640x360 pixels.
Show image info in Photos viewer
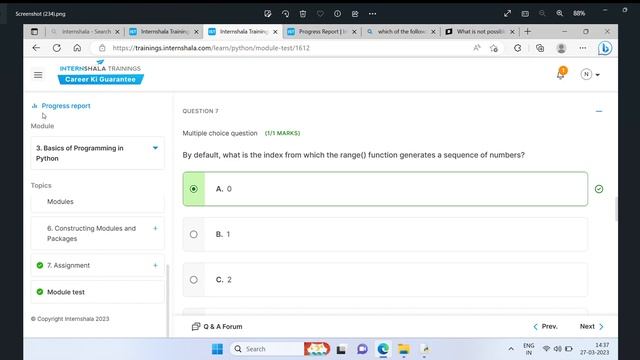pyautogui.click(x=337, y=13)
